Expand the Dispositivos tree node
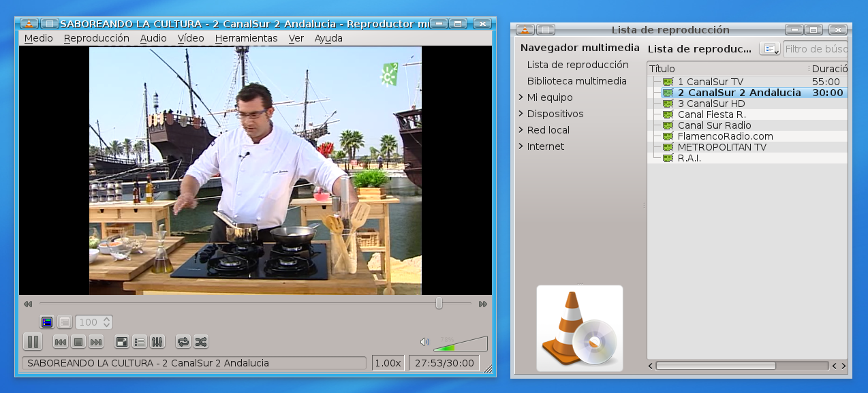Image resolution: width=868 pixels, height=393 pixels. [x=521, y=114]
